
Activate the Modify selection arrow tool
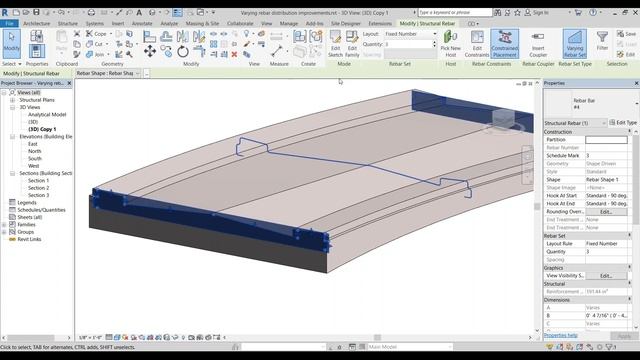coord(11,44)
